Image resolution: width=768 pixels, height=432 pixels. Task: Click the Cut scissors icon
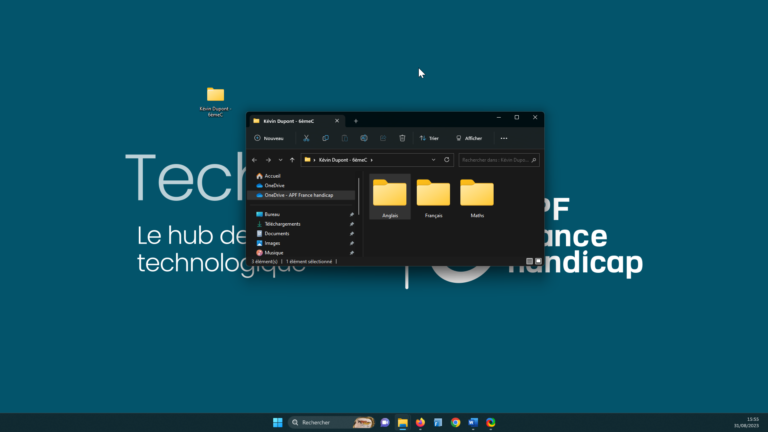point(306,138)
